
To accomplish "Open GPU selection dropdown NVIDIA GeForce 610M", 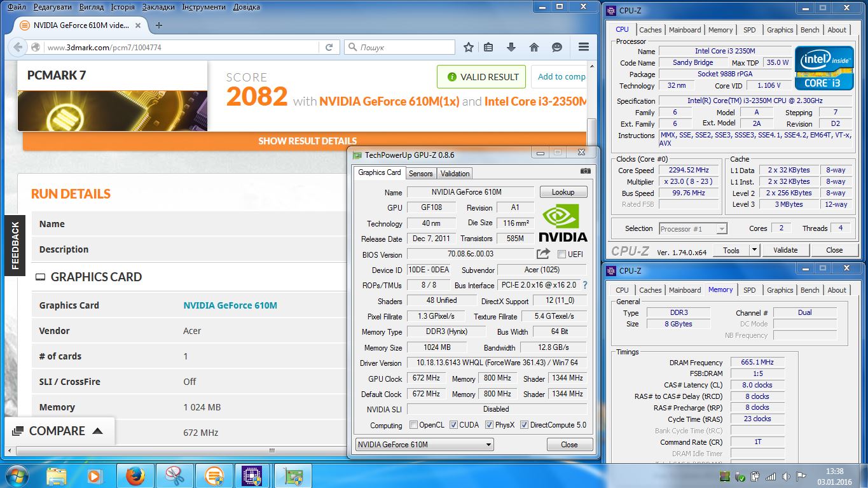I will (424, 445).
